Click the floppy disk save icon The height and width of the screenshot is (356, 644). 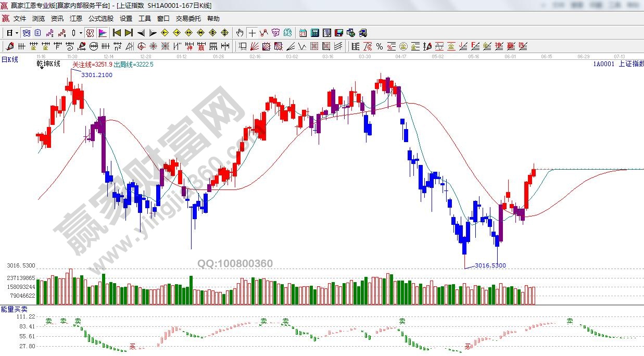[x=339, y=33]
